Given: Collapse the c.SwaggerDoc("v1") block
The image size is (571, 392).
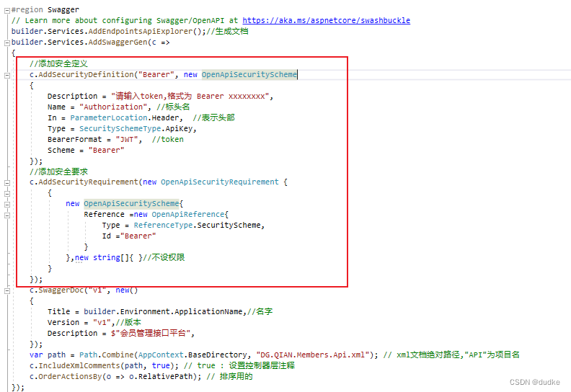Looking at the screenshot, I should [7, 291].
